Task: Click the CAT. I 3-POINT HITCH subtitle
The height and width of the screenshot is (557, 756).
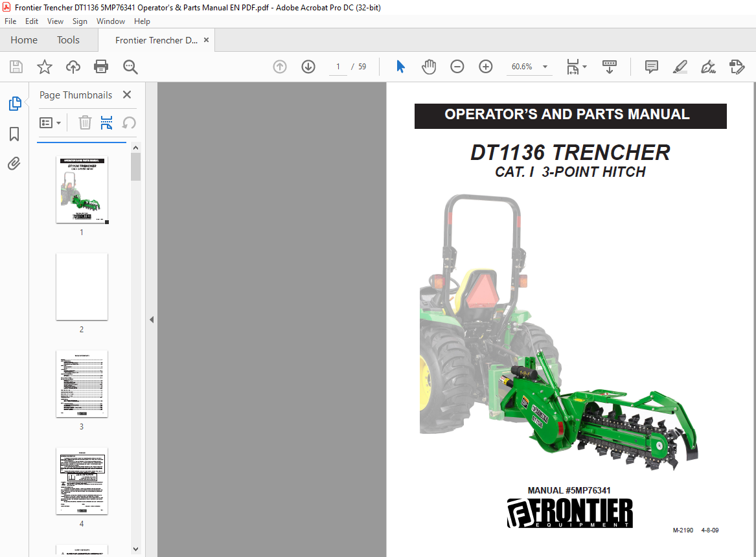Action: click(570, 172)
